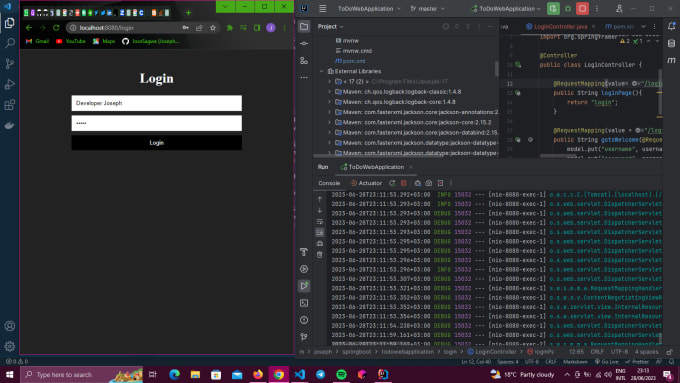This screenshot has height=383, width=680.
Task: Stop ToDoWebApplication with red stop button
Action: coord(582,8)
